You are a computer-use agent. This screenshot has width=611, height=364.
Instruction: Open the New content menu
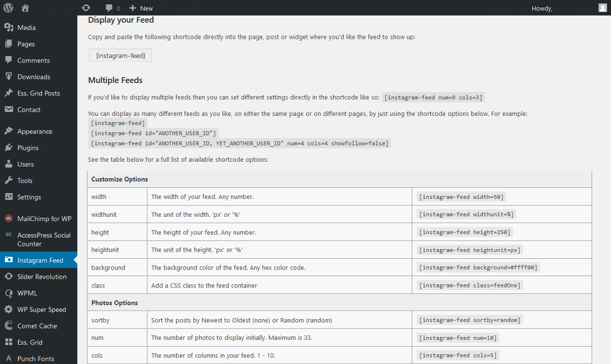(x=141, y=8)
